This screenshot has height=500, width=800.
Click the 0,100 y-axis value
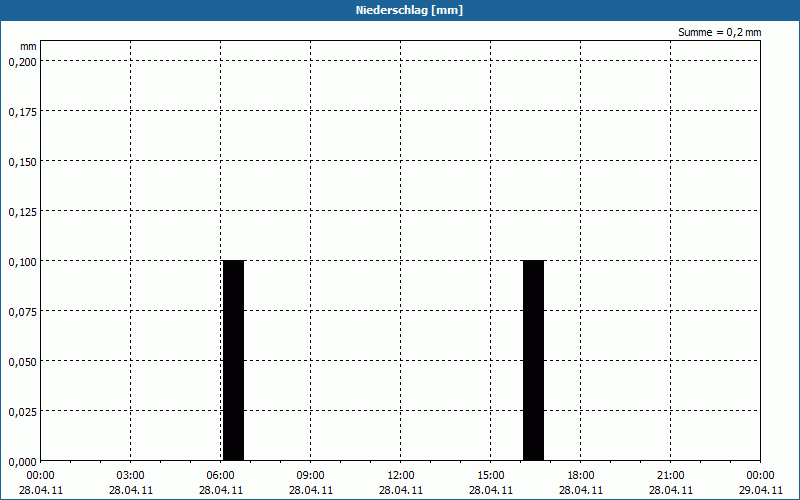pos(22,262)
